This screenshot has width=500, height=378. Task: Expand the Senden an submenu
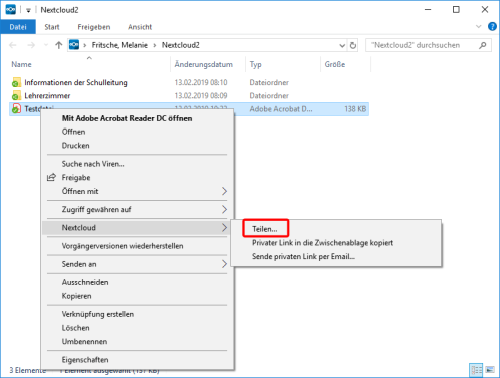click(137, 264)
